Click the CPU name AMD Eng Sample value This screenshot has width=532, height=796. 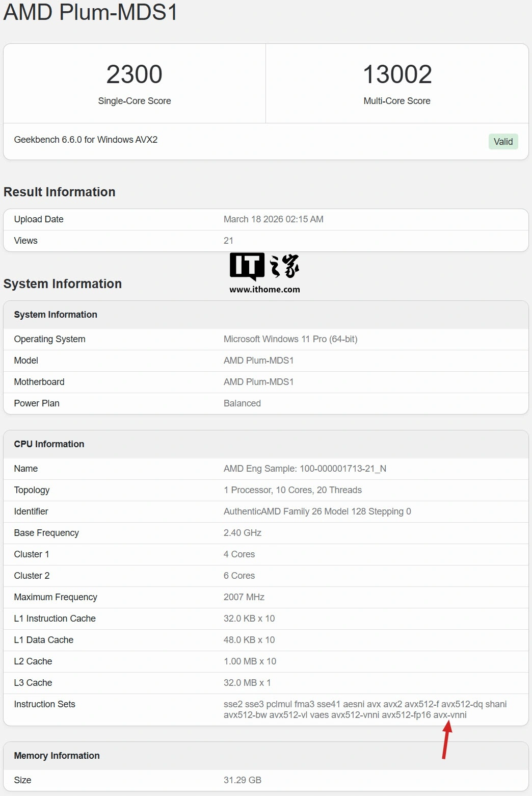[305, 469]
